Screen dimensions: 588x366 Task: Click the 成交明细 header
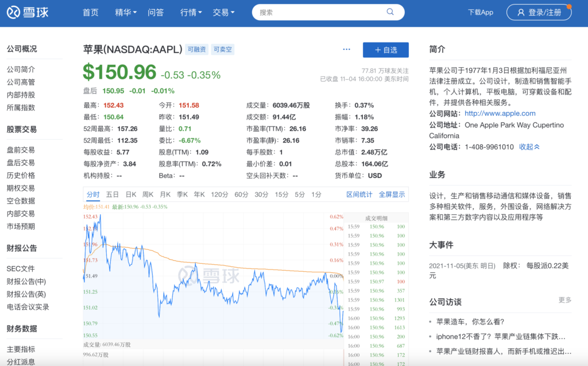[x=376, y=218]
